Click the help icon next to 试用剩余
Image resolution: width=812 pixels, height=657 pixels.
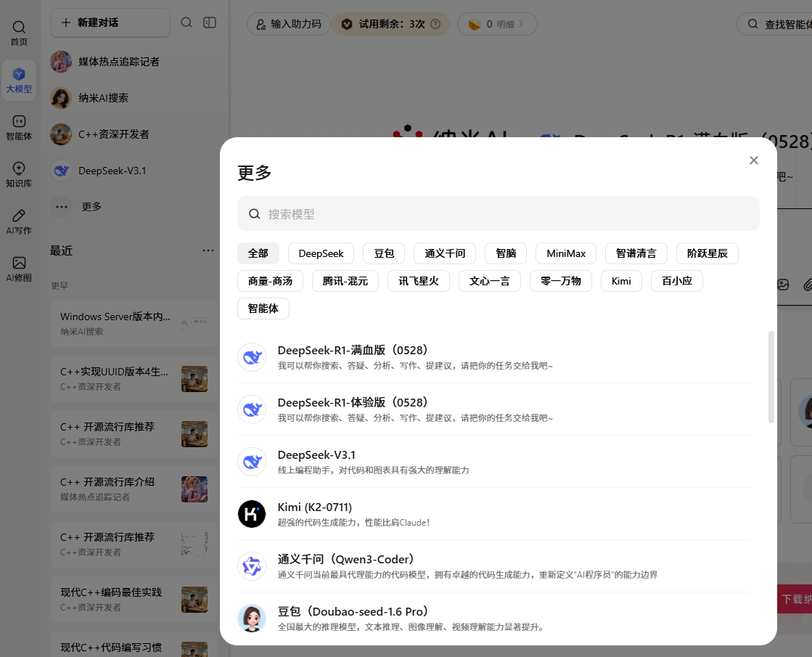tap(435, 24)
